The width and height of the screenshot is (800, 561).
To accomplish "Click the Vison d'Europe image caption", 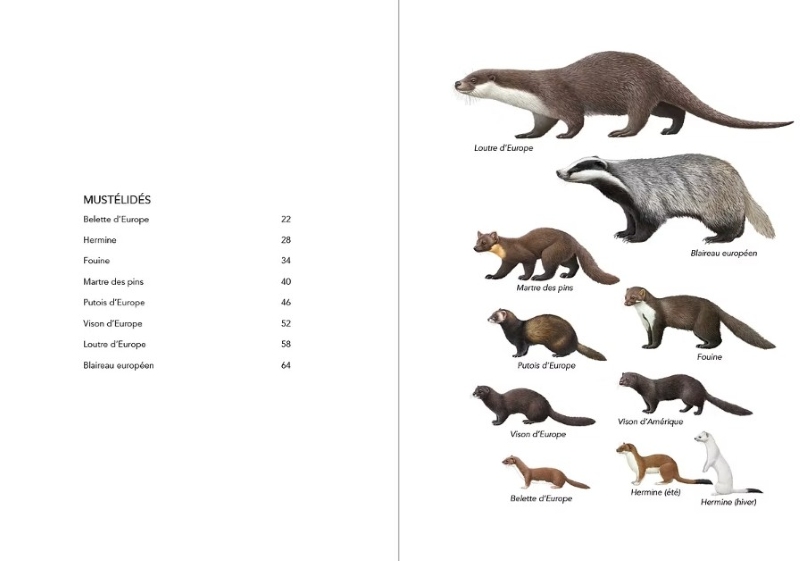I will (538, 434).
